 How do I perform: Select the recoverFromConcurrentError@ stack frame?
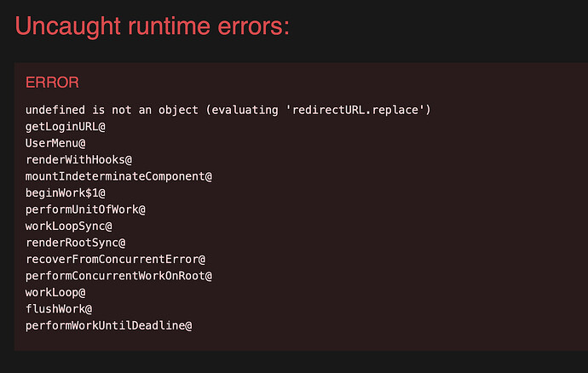coord(115,259)
